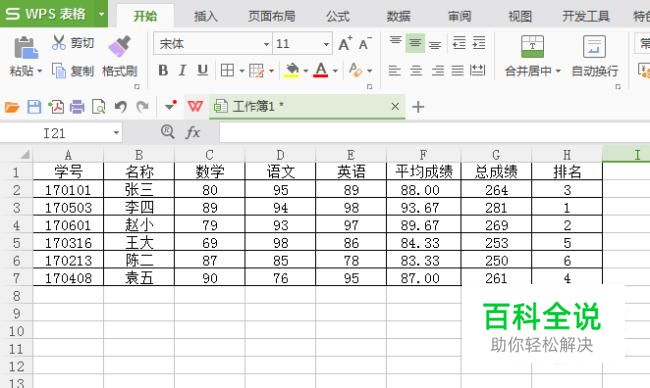
Task: Click the save disk icon
Action: [x=34, y=107]
